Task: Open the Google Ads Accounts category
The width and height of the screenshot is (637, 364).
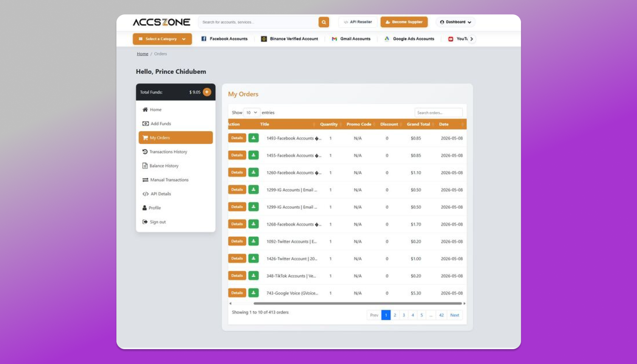Action: [x=409, y=39]
